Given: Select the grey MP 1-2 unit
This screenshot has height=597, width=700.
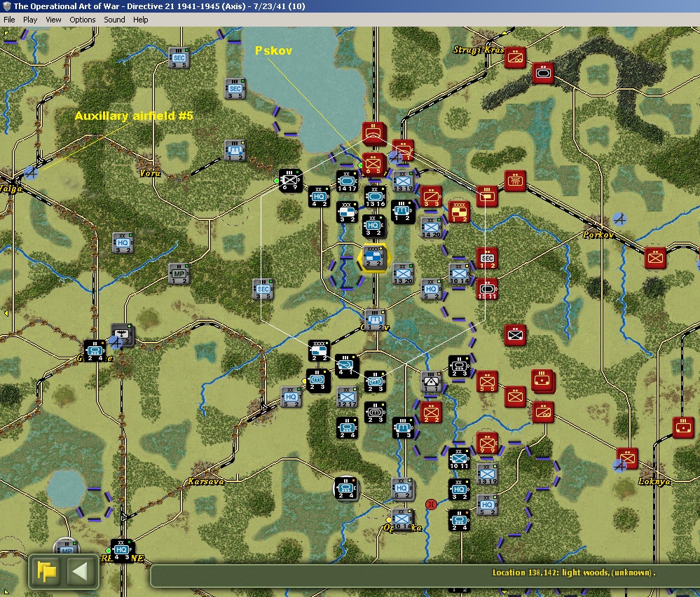Looking at the screenshot, I should 179,274.
